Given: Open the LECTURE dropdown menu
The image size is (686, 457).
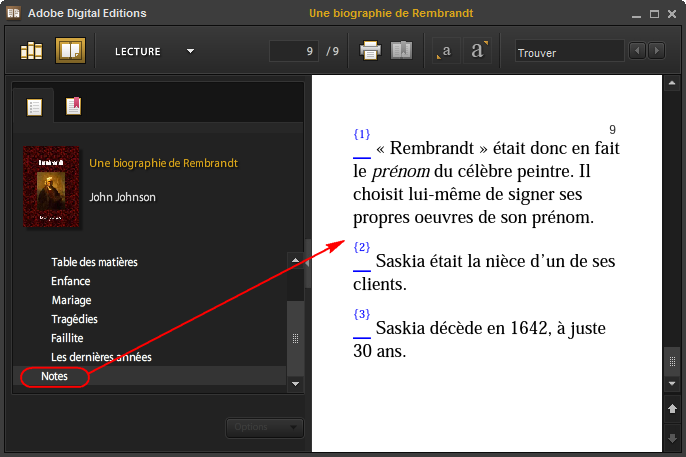Looking at the screenshot, I should click(154, 52).
